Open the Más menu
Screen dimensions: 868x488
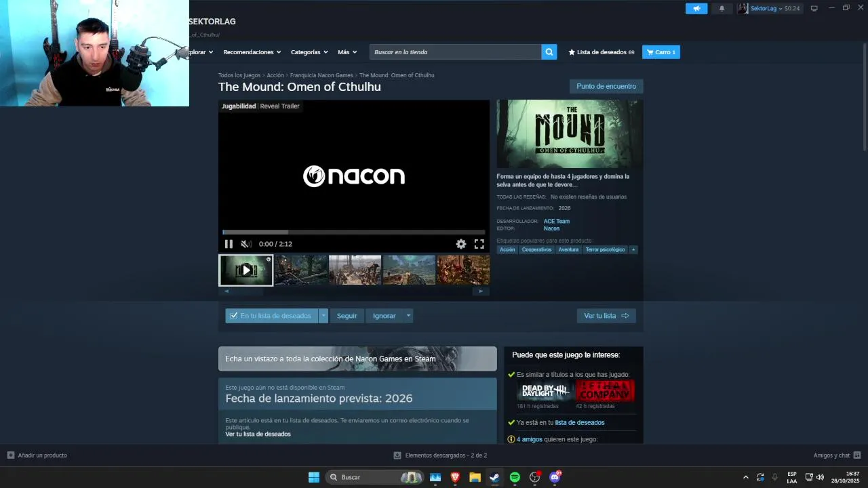[347, 52]
